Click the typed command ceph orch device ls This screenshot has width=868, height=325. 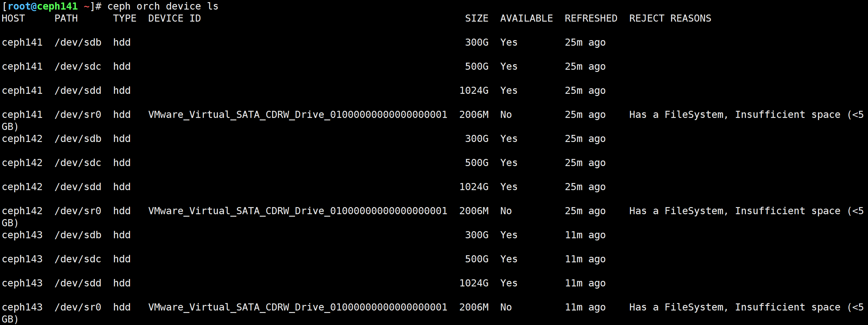[162, 6]
